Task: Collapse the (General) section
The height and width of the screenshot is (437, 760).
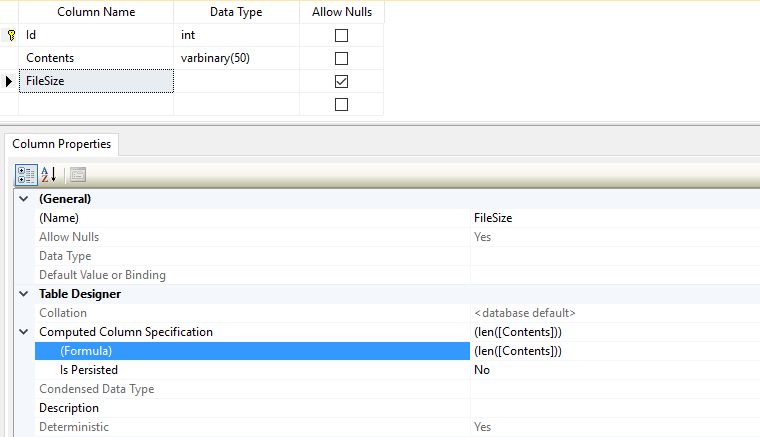Action: [x=23, y=199]
